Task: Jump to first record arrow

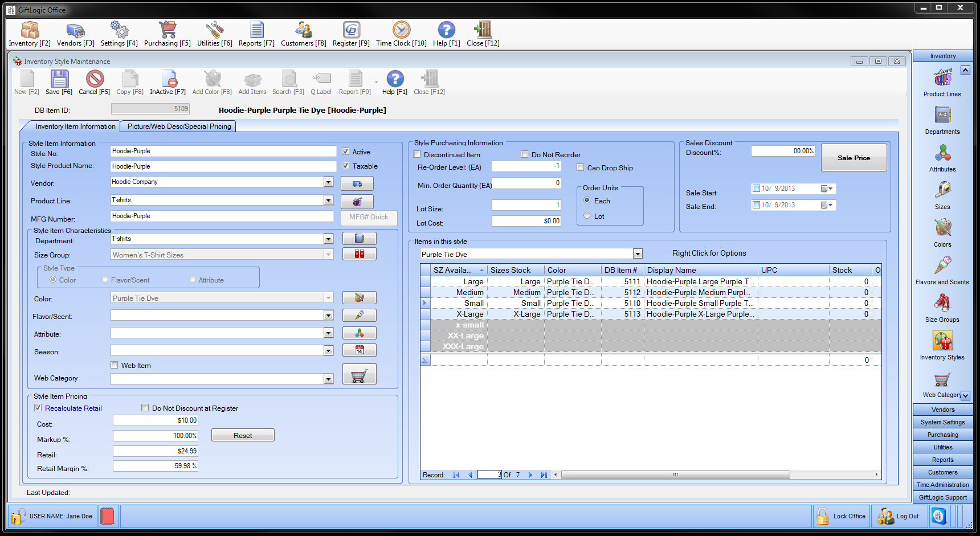Action: click(456, 474)
